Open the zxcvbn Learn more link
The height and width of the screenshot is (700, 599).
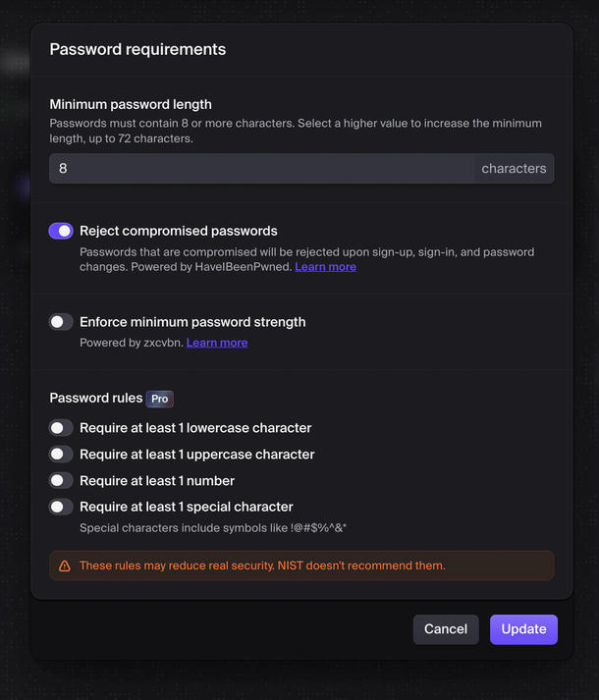click(217, 343)
